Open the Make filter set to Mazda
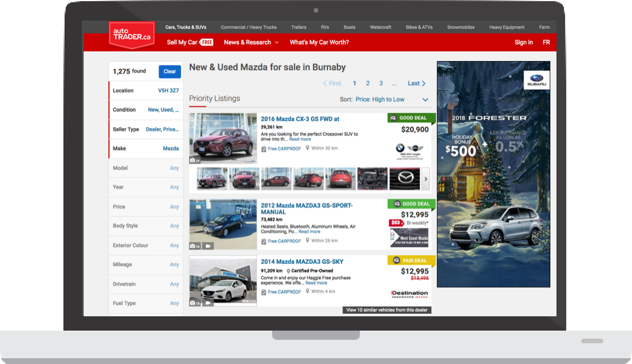 pos(146,149)
